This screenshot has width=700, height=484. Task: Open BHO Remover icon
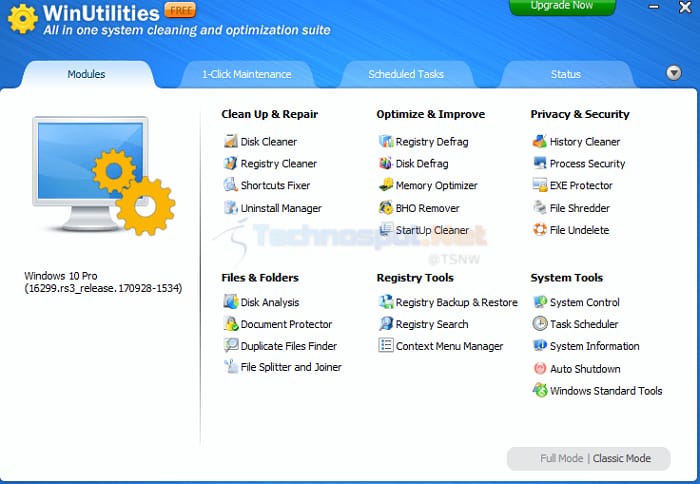tap(386, 207)
